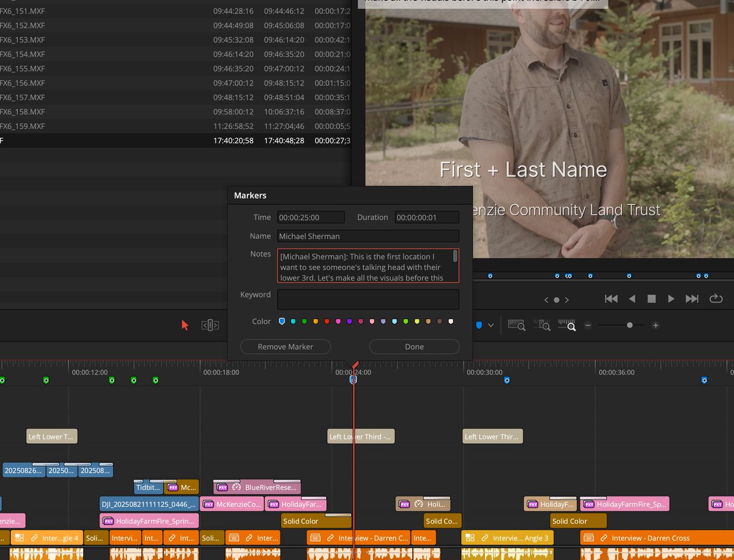Image resolution: width=734 pixels, height=560 pixels.
Task: Toggle loop playback in the viewer
Action: (715, 298)
